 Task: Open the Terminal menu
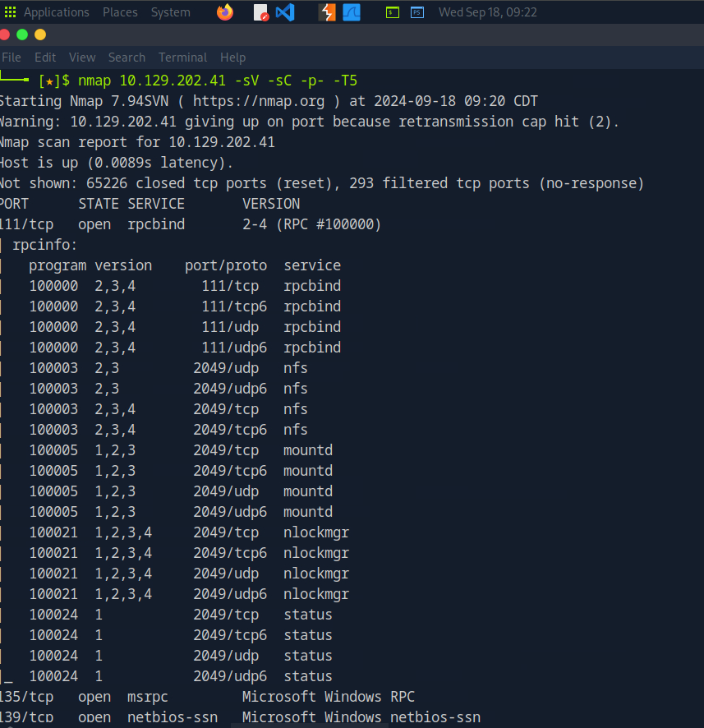(183, 58)
